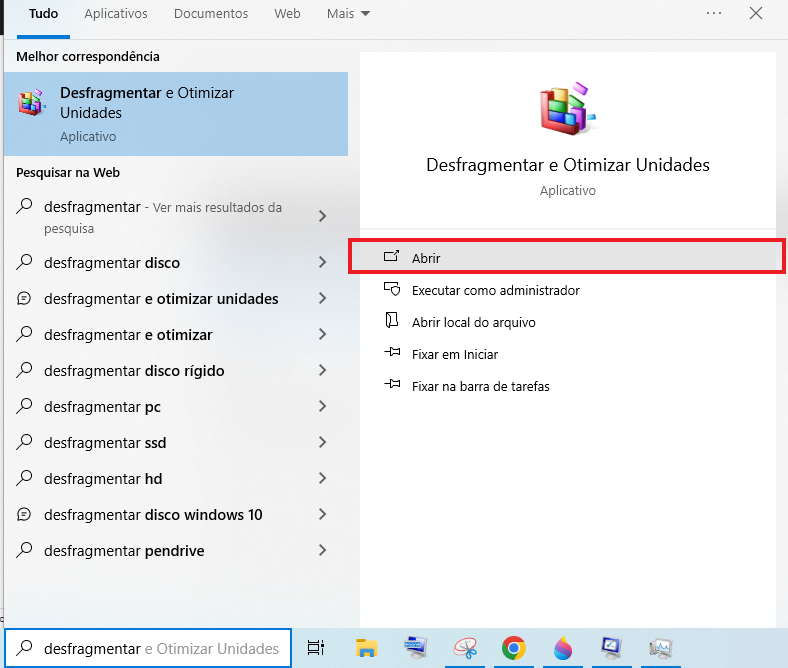Expand arrow next to desfragmentar disco
The width and height of the screenshot is (788, 668).
tap(323, 262)
